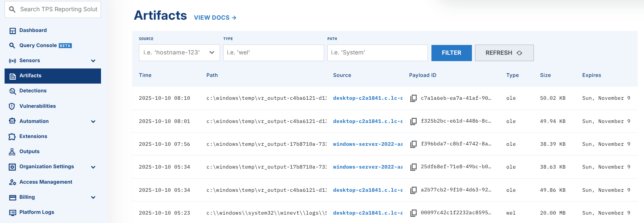Viewport: 644px width, 223px height.
Task: Click the Extensions puzzle icon
Action: [12, 137]
